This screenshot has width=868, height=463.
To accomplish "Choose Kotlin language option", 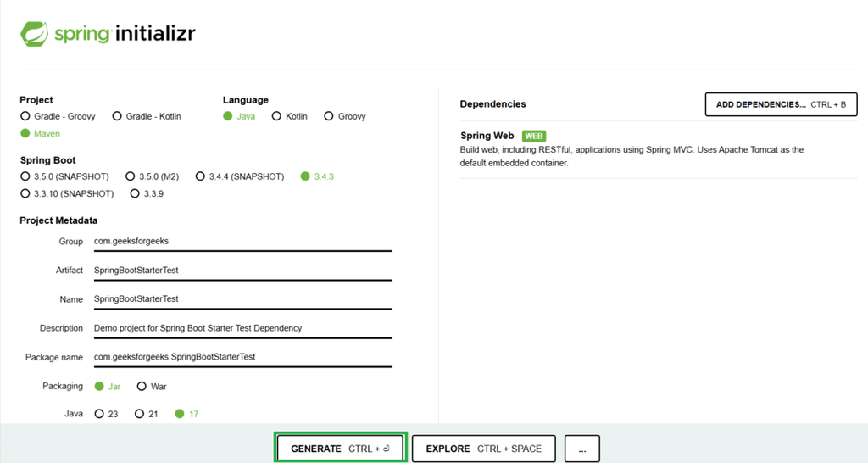I will tap(290, 116).
